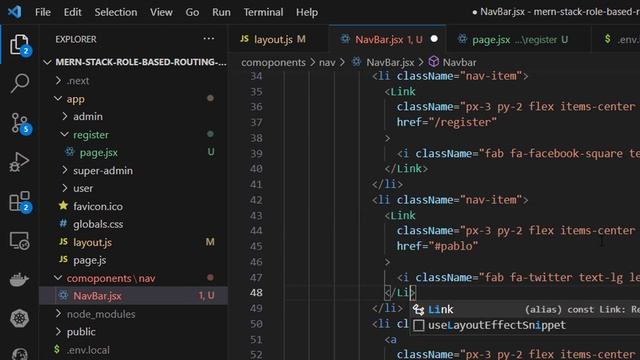Click the unsaved dot on NavBar.jsx tab
The image size is (640, 360).
pos(434,39)
